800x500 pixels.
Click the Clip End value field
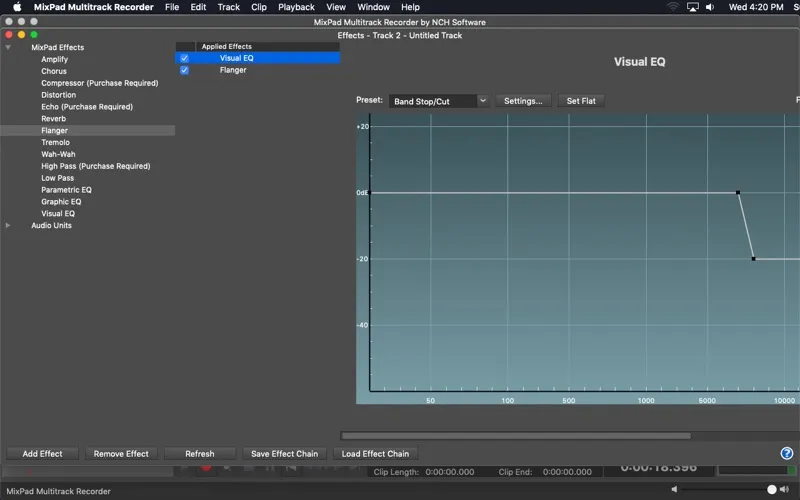(x=567, y=472)
